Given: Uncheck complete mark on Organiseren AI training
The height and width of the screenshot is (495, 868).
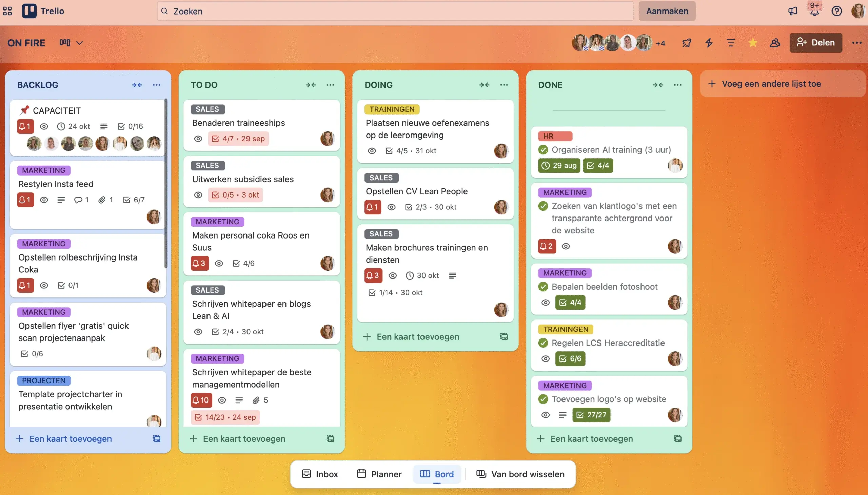Looking at the screenshot, I should 543,150.
